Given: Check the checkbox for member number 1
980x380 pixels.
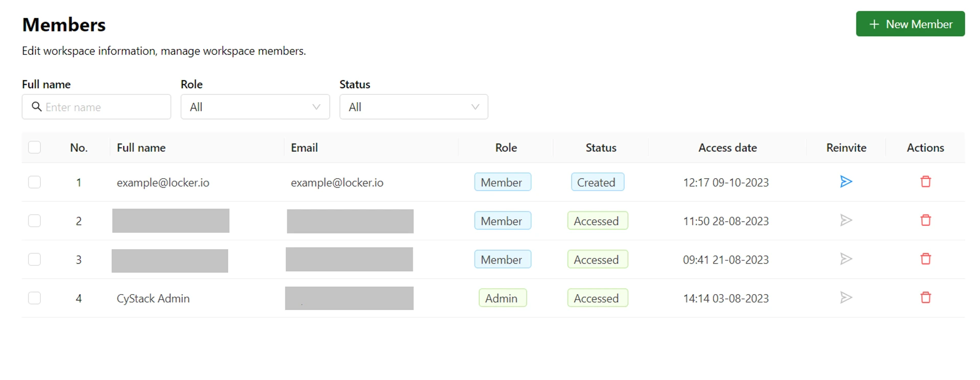Looking at the screenshot, I should pos(34,182).
